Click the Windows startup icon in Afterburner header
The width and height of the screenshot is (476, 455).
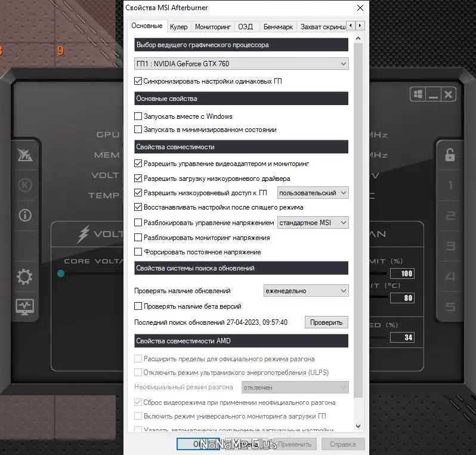418,94
